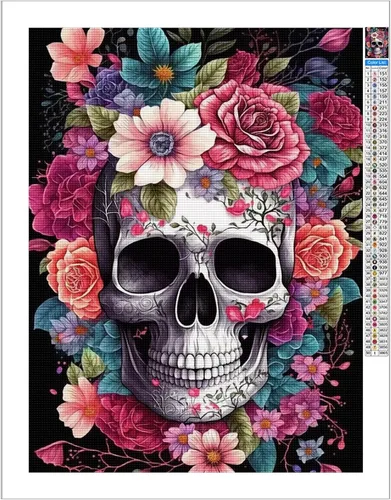The height and width of the screenshot is (500, 391).
Task: Click the color code 152
Action: [x=383, y=79]
